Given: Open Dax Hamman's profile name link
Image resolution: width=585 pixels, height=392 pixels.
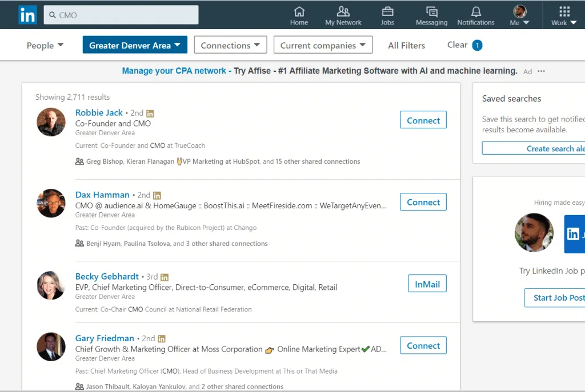Looking at the screenshot, I should tap(102, 195).
